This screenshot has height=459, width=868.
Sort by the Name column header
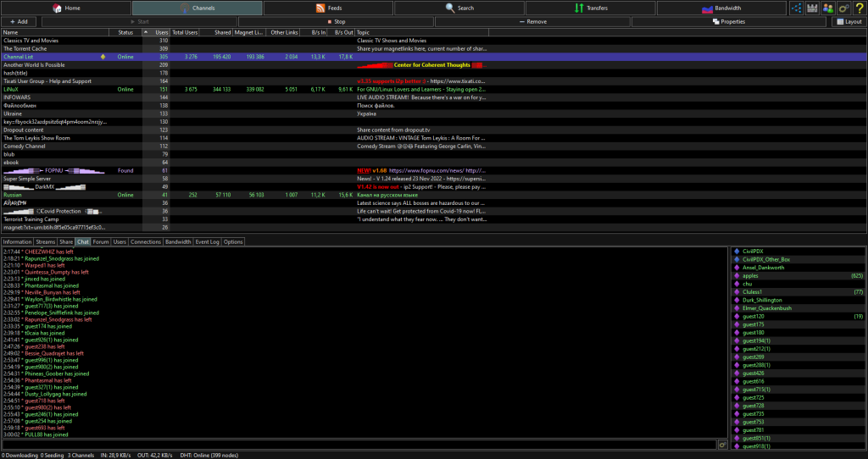(55, 33)
